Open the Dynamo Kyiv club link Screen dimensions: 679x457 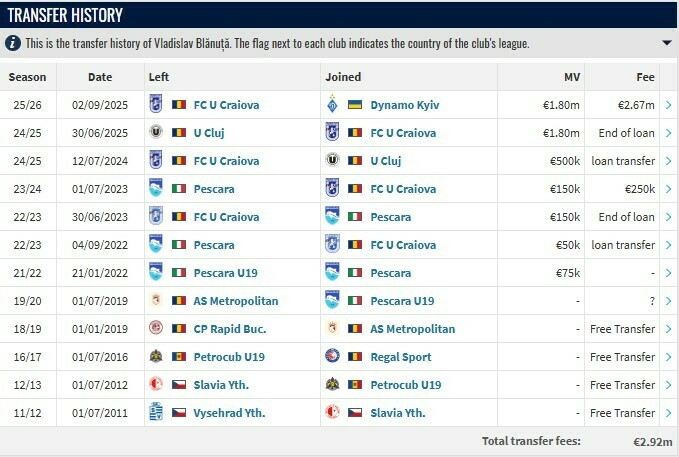tap(404, 104)
